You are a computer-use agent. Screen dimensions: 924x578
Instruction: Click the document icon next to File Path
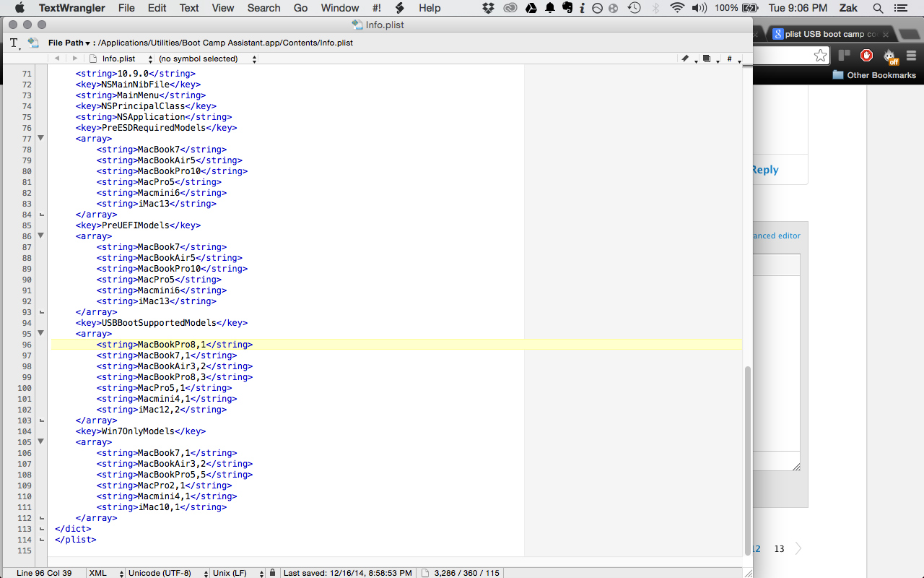click(33, 43)
